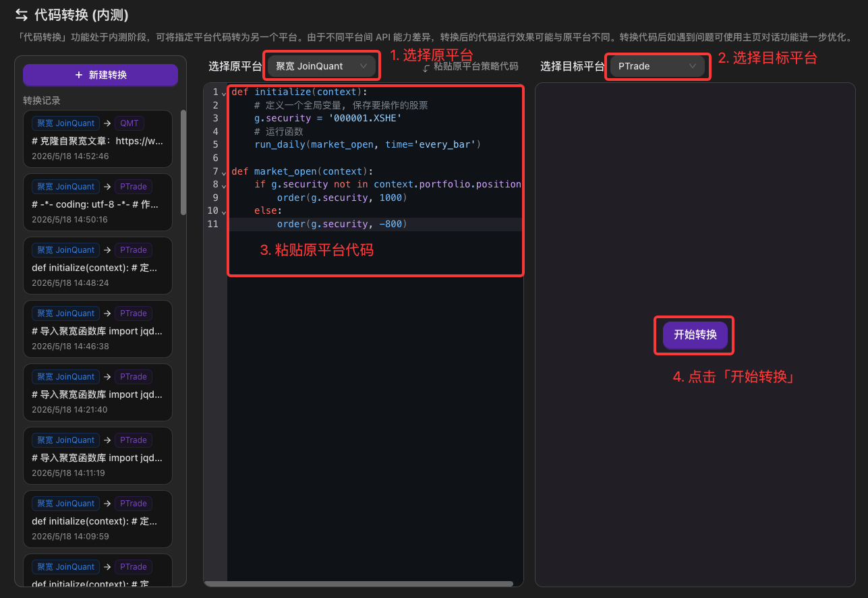Collapse the fold arrow at line 1
Viewport: 868px width, 598px height.
coord(224,93)
